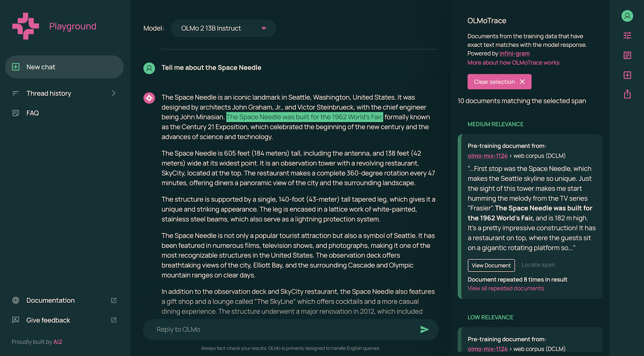Open external link icon next to Documentation
Viewport: 644px width, 356px height.
[x=114, y=301]
